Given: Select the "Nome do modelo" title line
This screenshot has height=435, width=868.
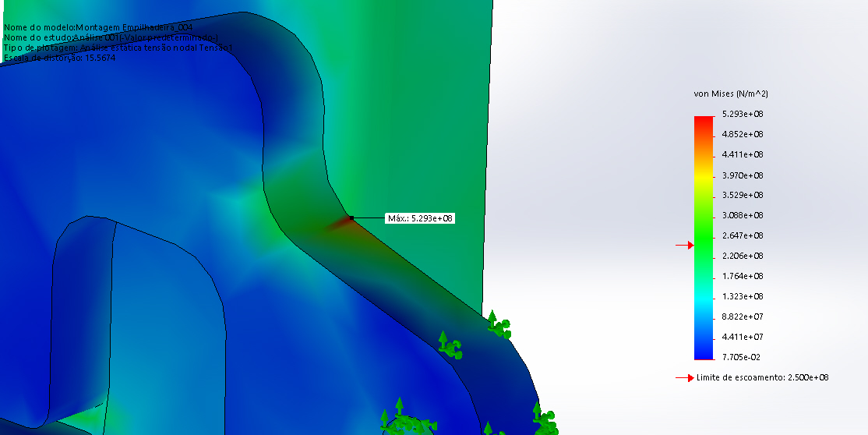Looking at the screenshot, I should point(98,27).
